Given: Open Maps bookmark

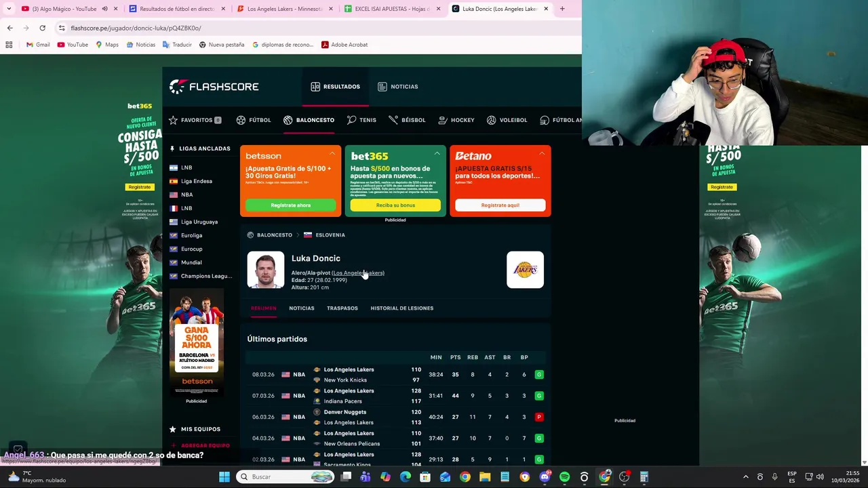Looking at the screenshot, I should [107, 45].
